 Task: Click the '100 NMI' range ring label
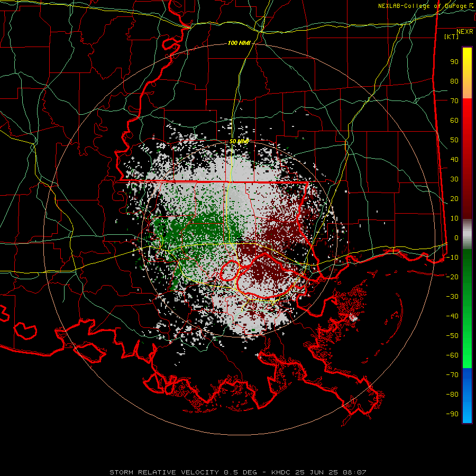coord(239,43)
